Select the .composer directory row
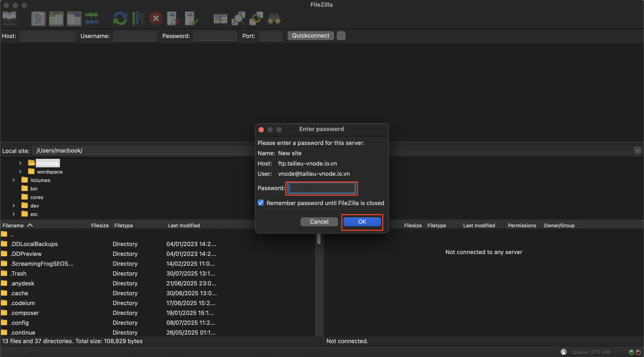Viewport: 644px width, 357px height. tap(157, 313)
